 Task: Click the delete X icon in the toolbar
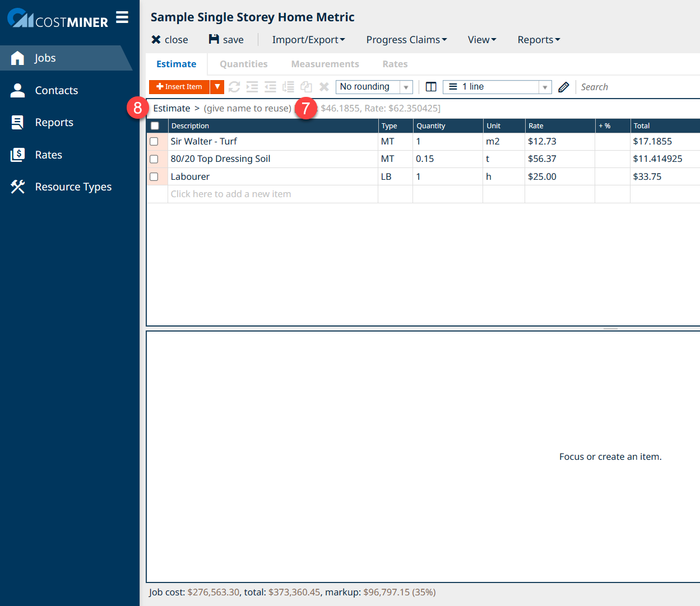click(x=324, y=87)
